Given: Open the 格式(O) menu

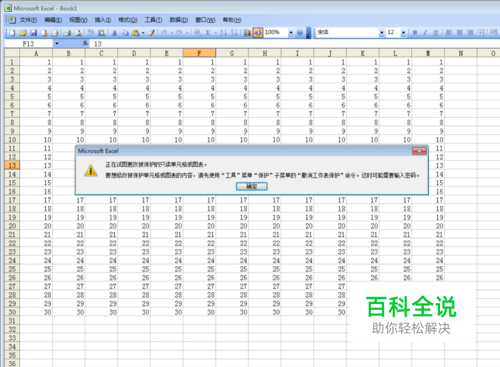Looking at the screenshot, I should click(128, 20).
